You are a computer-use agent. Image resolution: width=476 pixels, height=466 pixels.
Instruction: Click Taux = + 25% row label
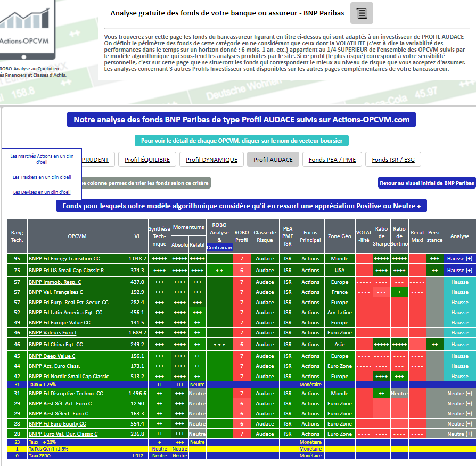[x=42, y=385]
